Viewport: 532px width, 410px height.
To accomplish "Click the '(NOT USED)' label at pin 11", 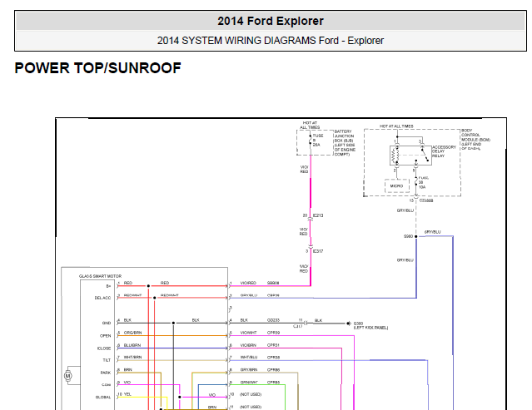I will [x=251, y=407].
